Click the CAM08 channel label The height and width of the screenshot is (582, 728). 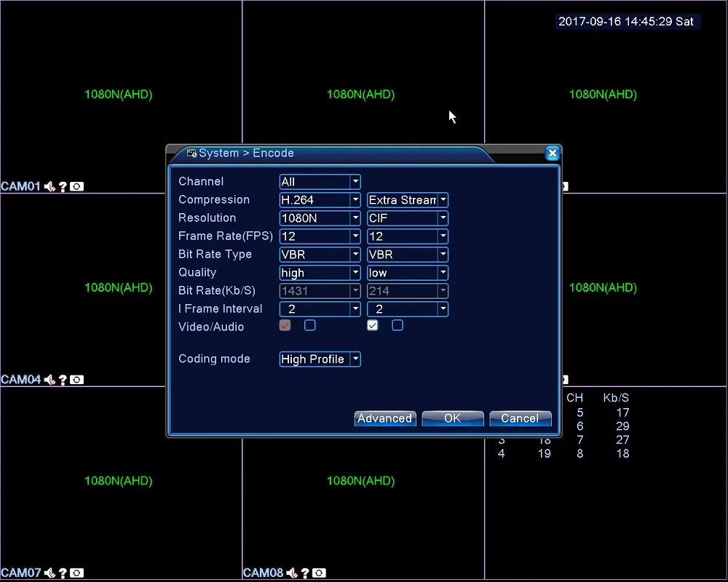(263, 573)
